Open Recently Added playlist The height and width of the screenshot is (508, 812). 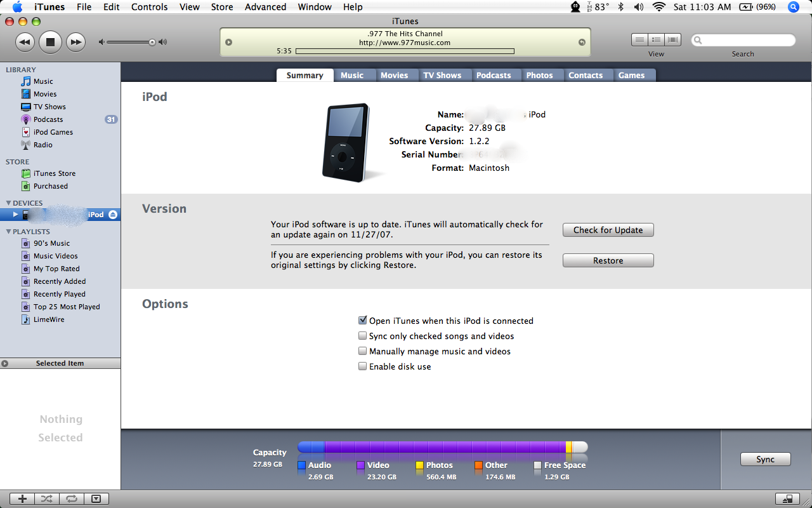pos(60,281)
